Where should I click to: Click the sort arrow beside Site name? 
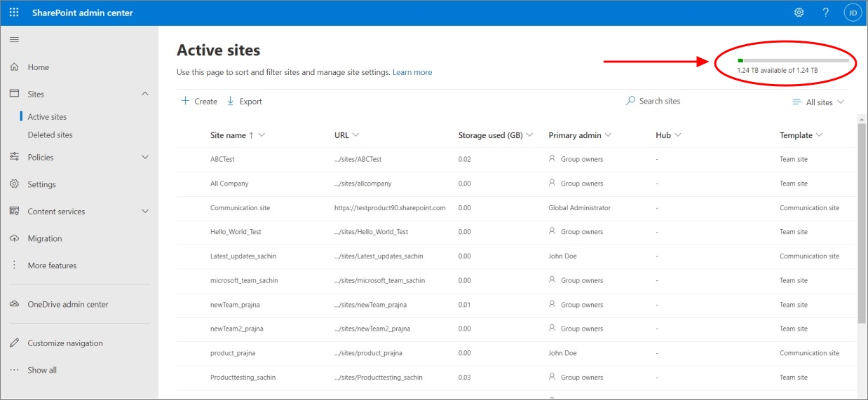click(x=251, y=135)
